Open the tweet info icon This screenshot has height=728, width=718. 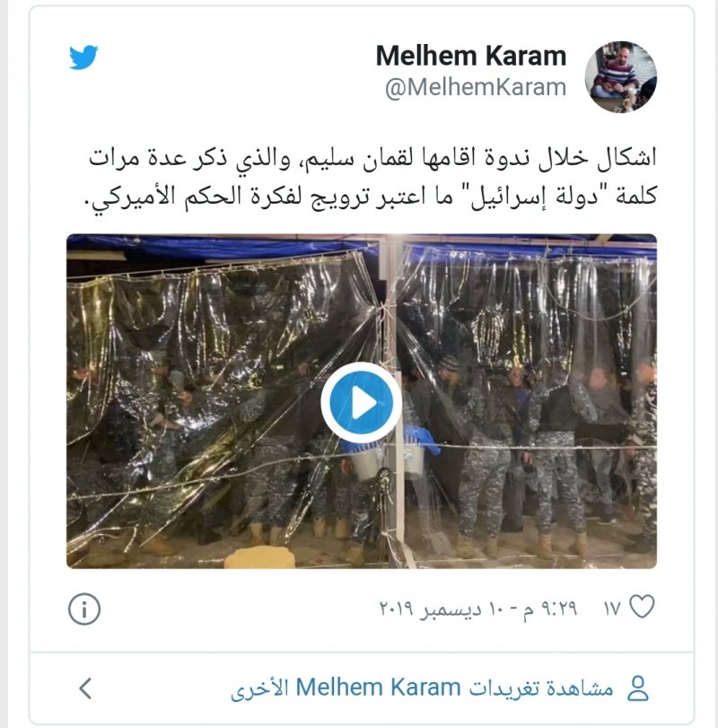click(84, 609)
